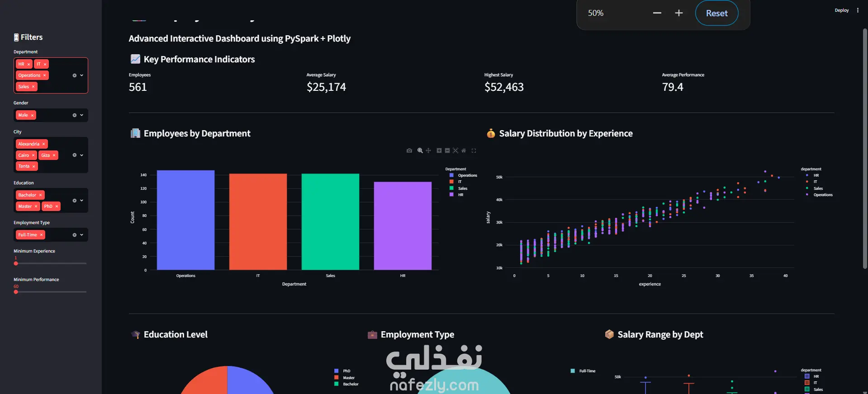Expand the City multiselect dropdown arrow

82,155
